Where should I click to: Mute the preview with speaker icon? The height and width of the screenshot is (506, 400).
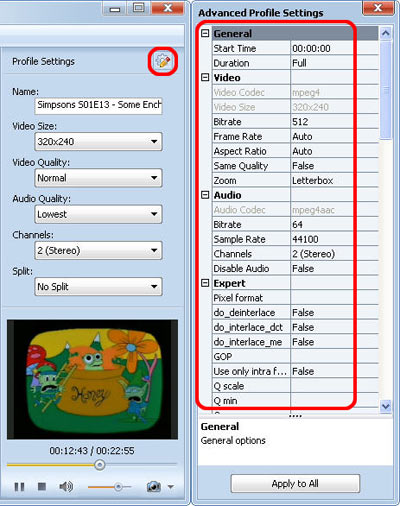pos(66,487)
